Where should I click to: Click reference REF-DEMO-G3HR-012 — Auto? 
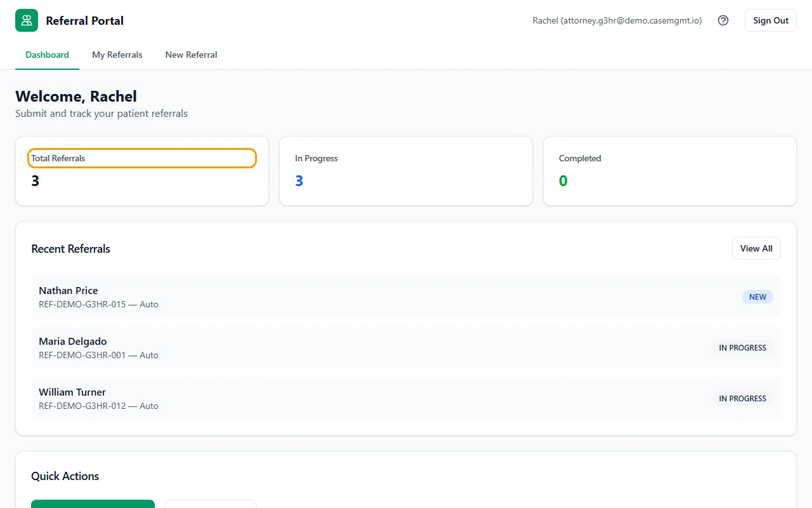click(98, 406)
